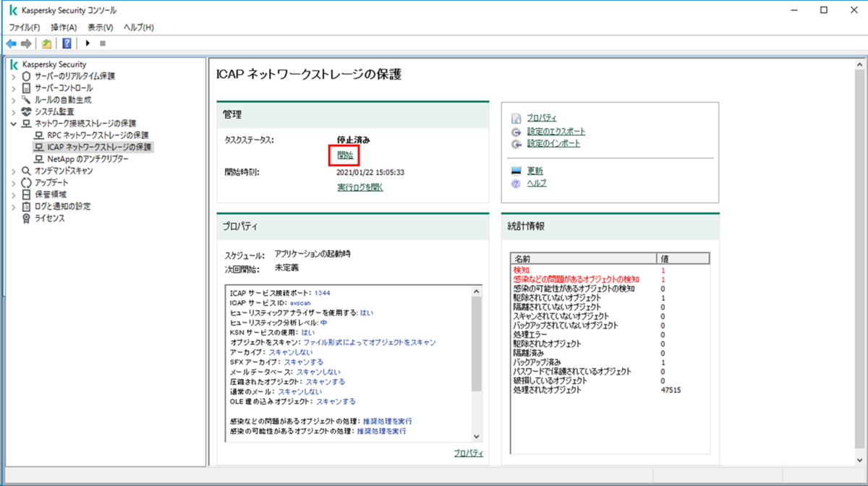868x486 pixels.
Task: Open the ヘルプ(H) menu
Action: click(139, 27)
